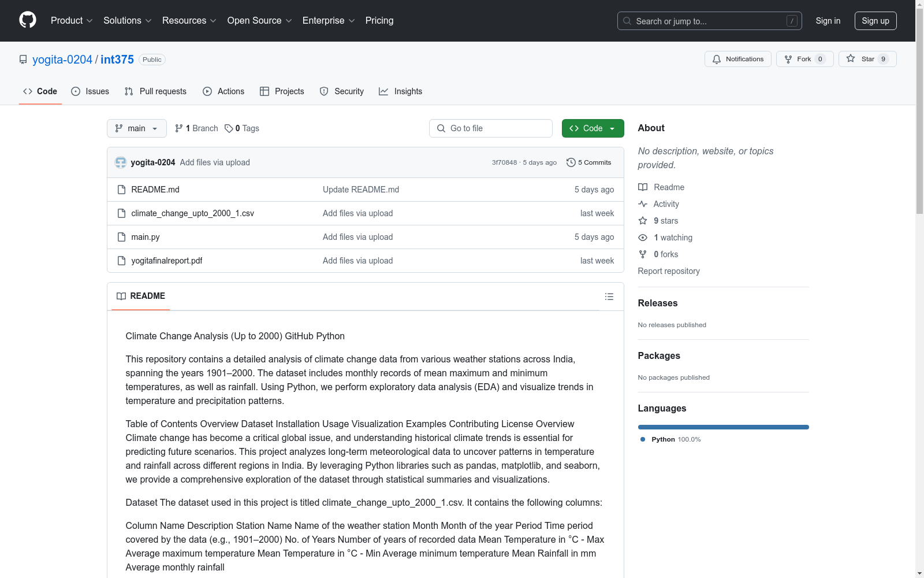
Task: Open the Releases heading link
Action: tap(658, 303)
